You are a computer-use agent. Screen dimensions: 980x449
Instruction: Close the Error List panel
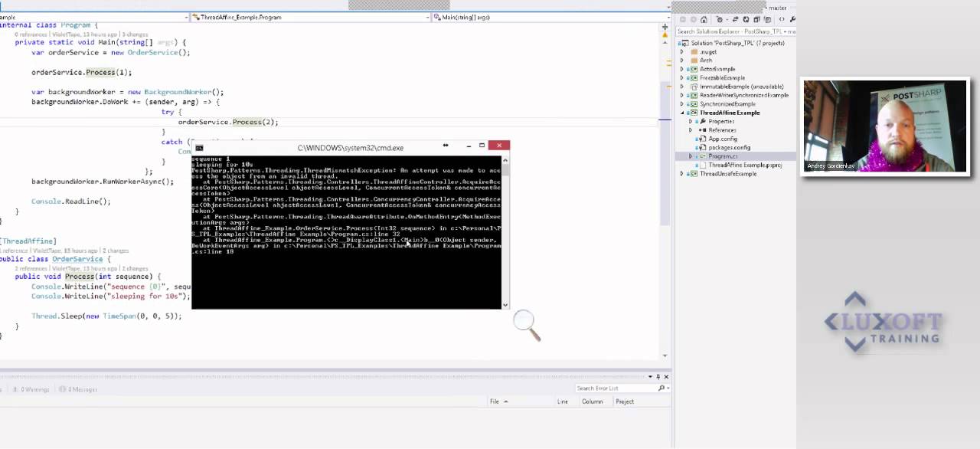tap(666, 376)
